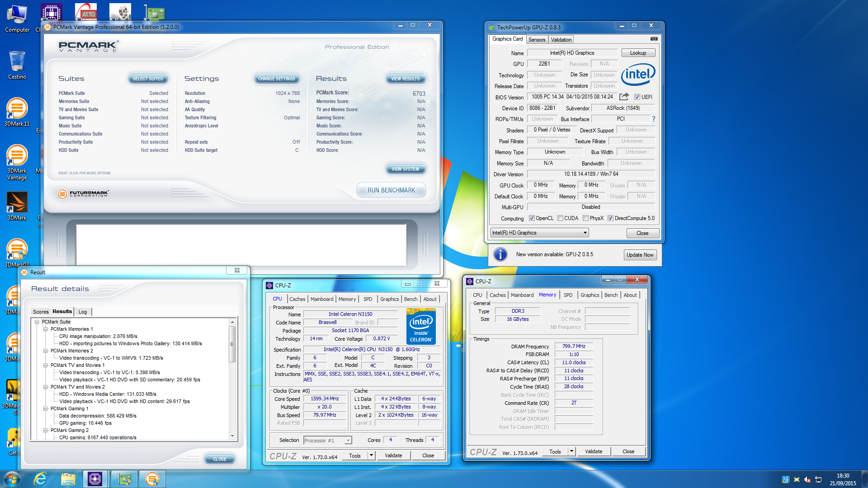Open Tools dropdown arrow in CPU-Z CPU window

pyautogui.click(x=371, y=455)
